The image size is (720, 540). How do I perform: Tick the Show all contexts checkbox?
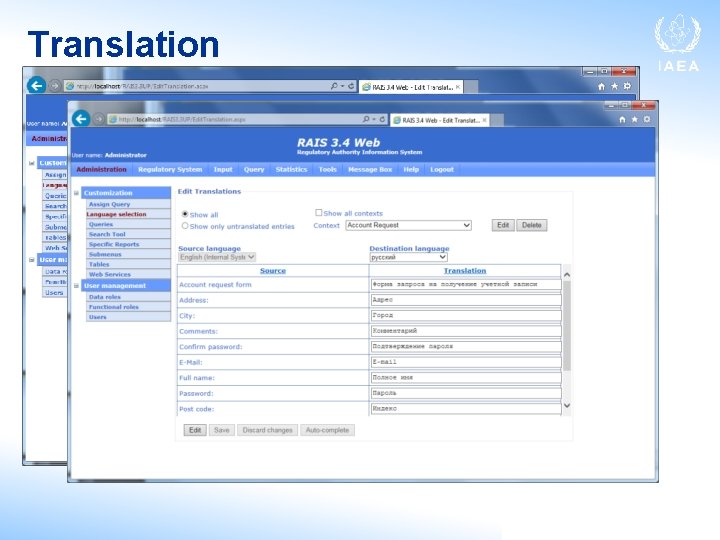click(x=318, y=213)
